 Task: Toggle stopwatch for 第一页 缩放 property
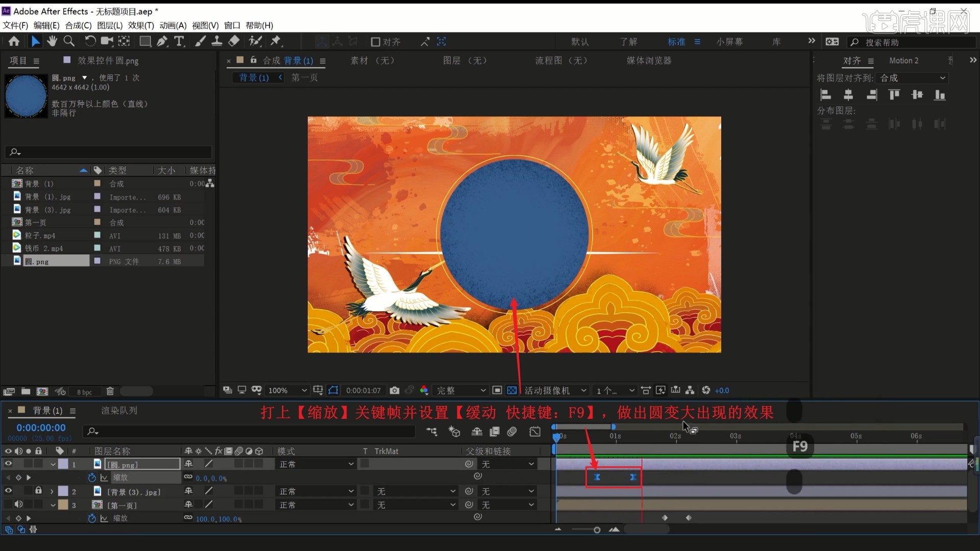(x=92, y=518)
